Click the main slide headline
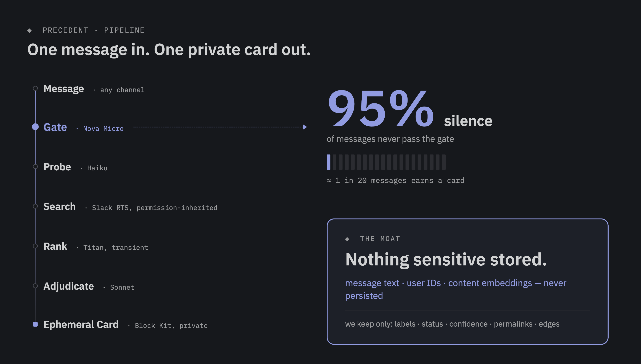The width and height of the screenshot is (641, 364). point(169,50)
